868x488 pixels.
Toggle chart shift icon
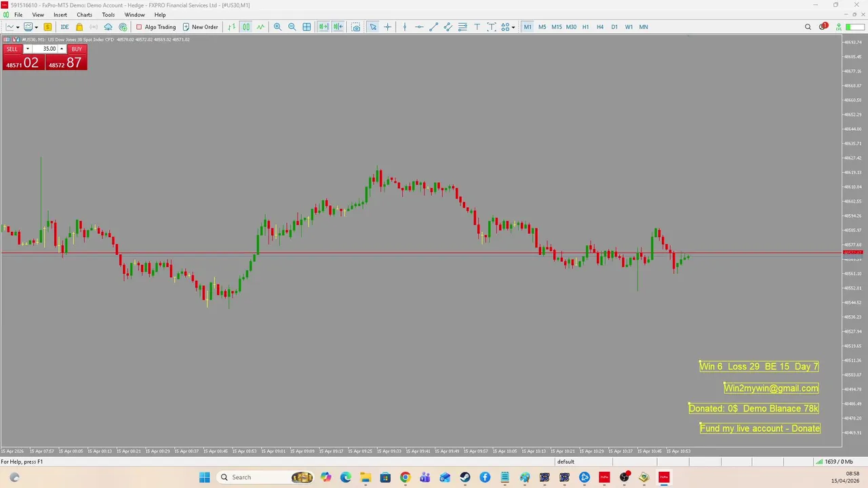click(338, 27)
